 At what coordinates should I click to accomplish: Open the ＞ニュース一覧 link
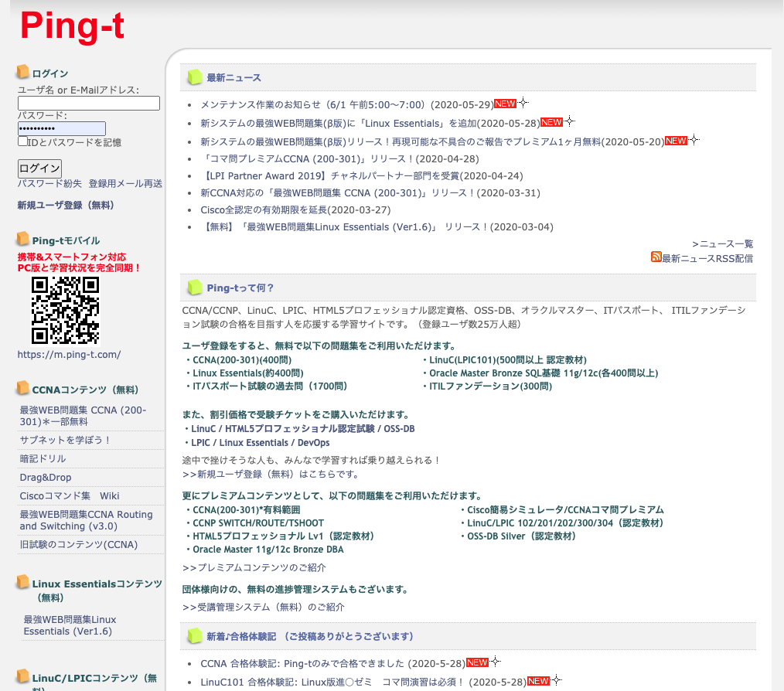pos(722,244)
